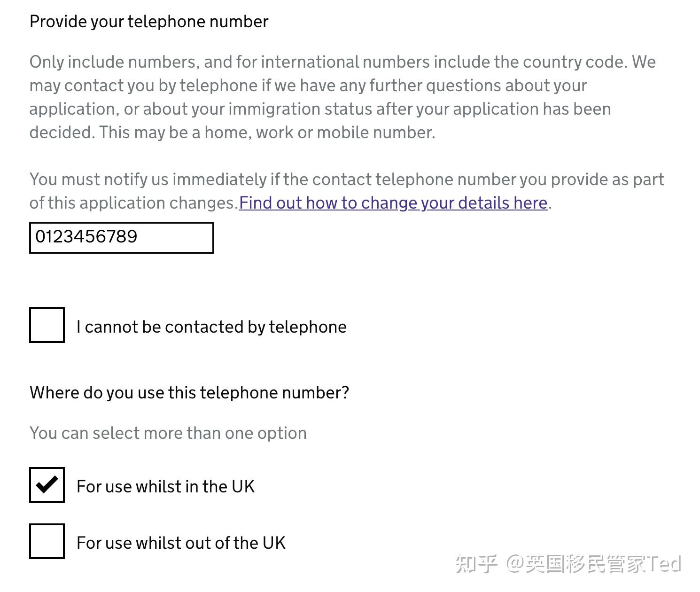The width and height of the screenshot is (700, 592).
Task: Check 'For use whilst out of the UK'
Action: tap(47, 542)
